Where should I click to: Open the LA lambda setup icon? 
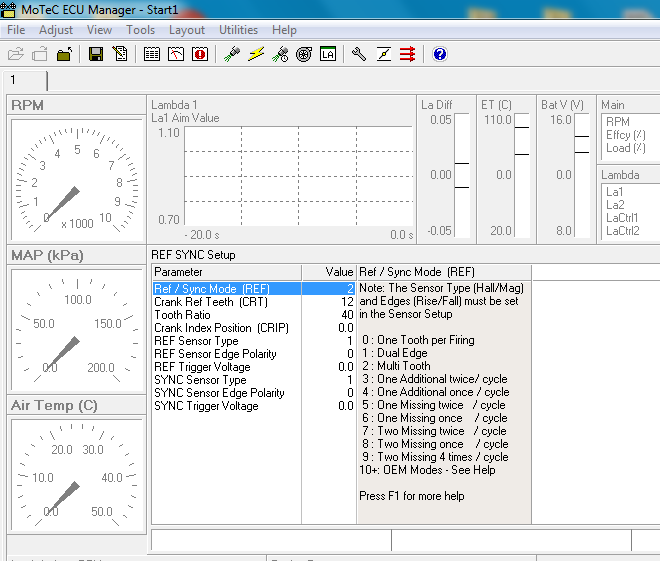pyautogui.click(x=328, y=54)
